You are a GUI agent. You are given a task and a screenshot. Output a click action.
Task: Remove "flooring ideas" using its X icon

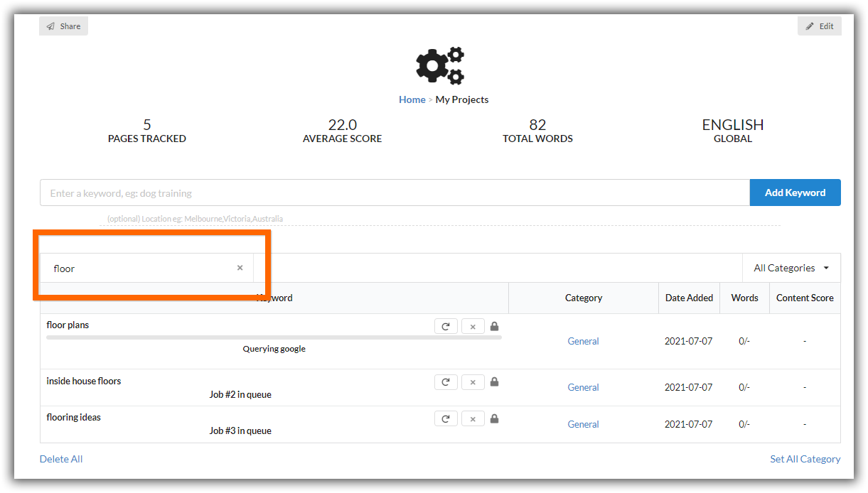point(473,418)
